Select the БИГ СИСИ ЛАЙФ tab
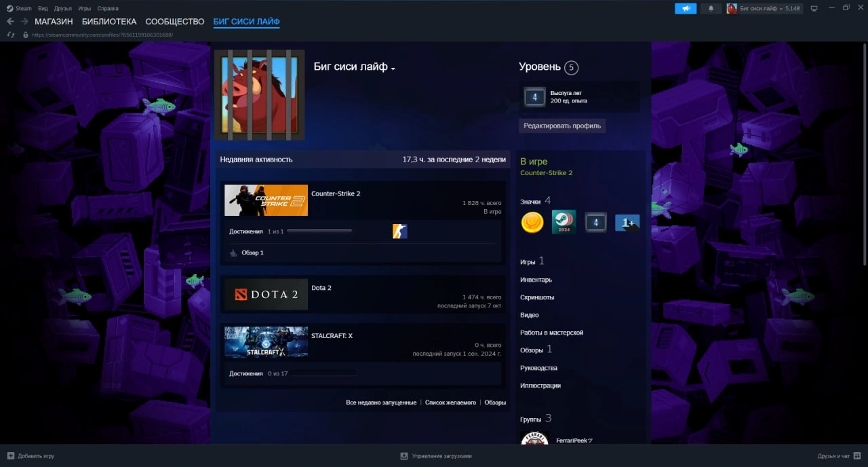868x467 pixels. (246, 22)
